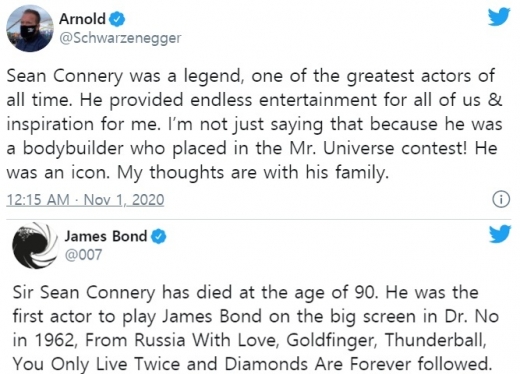Click "My thoughts are with his family" sentence
This screenshot has width=520, height=374.
click(x=253, y=173)
